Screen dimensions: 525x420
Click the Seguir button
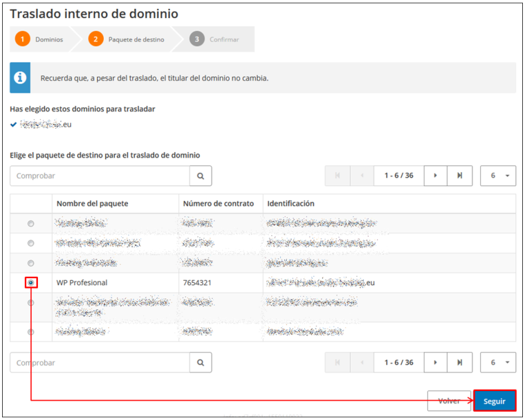point(495,401)
